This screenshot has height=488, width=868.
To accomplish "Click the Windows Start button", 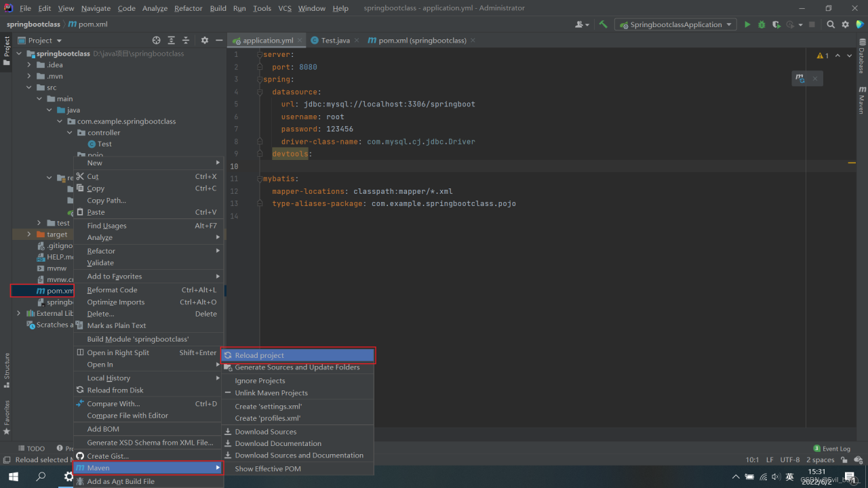I will coord(13,476).
